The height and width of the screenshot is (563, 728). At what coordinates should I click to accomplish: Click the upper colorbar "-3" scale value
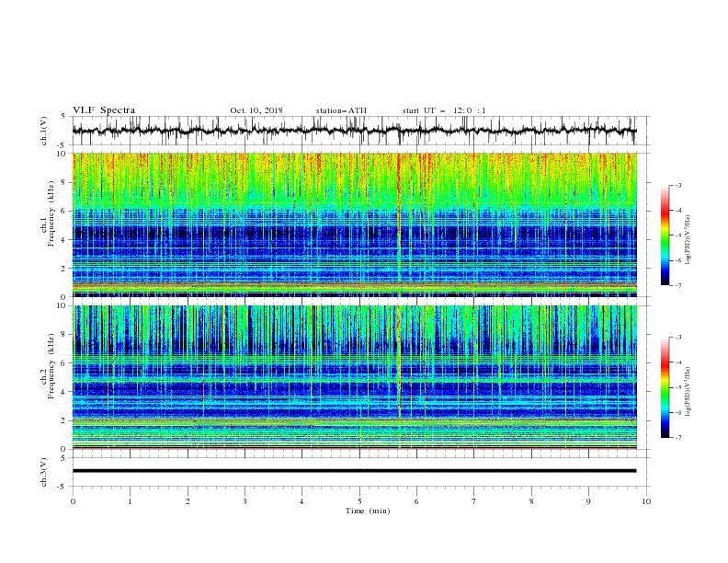click(x=677, y=185)
